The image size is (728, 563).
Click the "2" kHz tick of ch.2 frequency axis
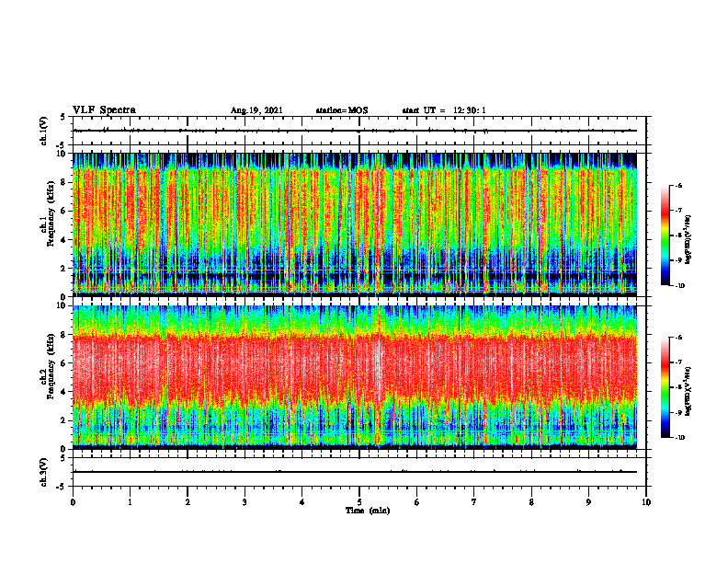64,420
